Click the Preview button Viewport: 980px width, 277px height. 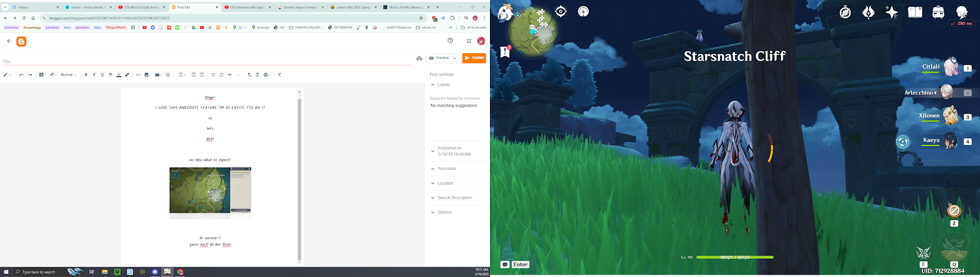(x=439, y=58)
